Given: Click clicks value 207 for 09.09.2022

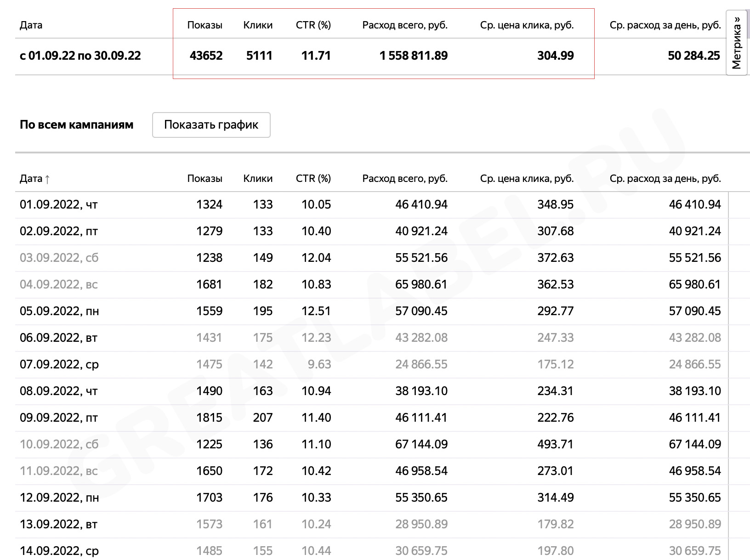Looking at the screenshot, I should click(x=263, y=418).
